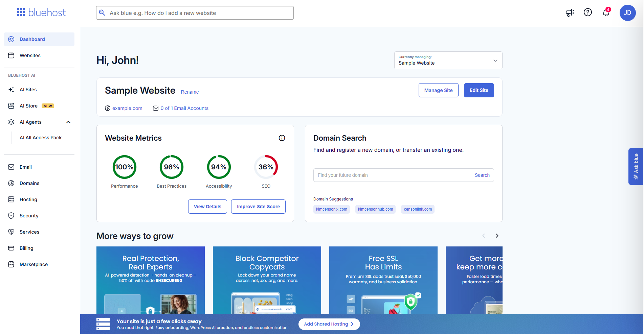Click the Rename link

(x=190, y=92)
